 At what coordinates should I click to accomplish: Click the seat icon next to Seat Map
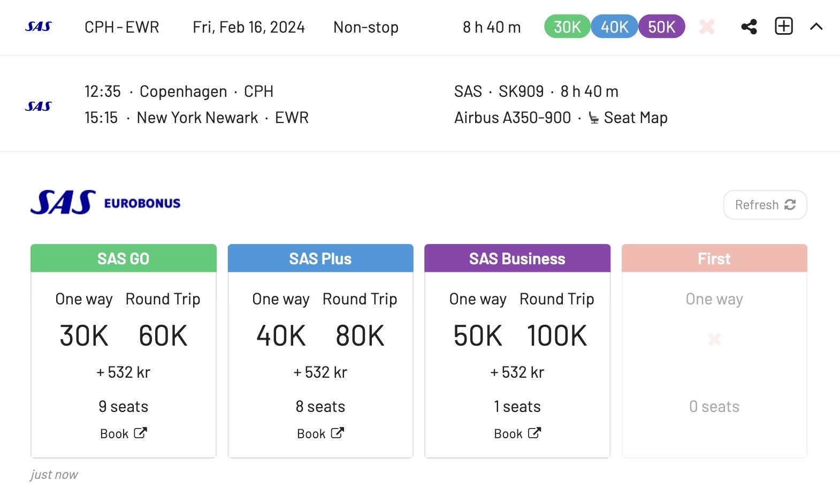click(x=593, y=118)
